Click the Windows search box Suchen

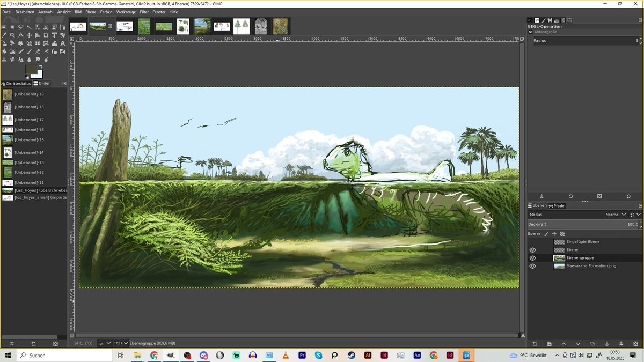[x=64, y=355]
